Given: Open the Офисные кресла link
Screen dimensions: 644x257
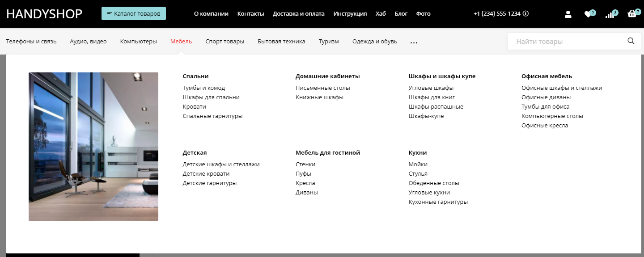Looking at the screenshot, I should pyautogui.click(x=545, y=126).
